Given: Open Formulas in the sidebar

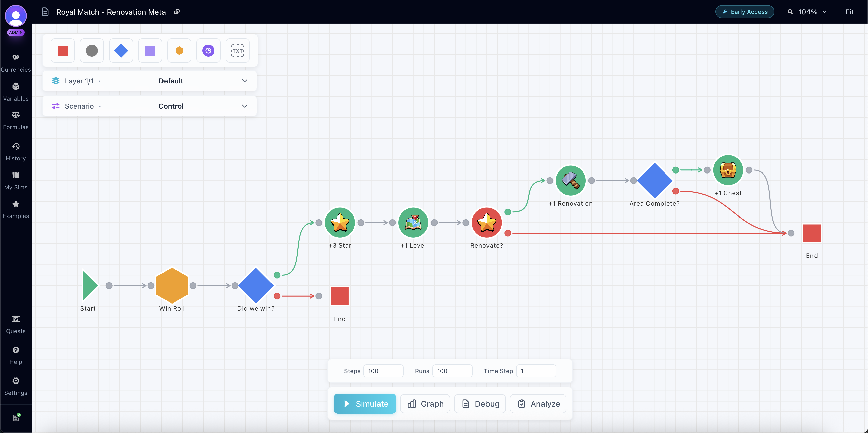Looking at the screenshot, I should coord(16,120).
